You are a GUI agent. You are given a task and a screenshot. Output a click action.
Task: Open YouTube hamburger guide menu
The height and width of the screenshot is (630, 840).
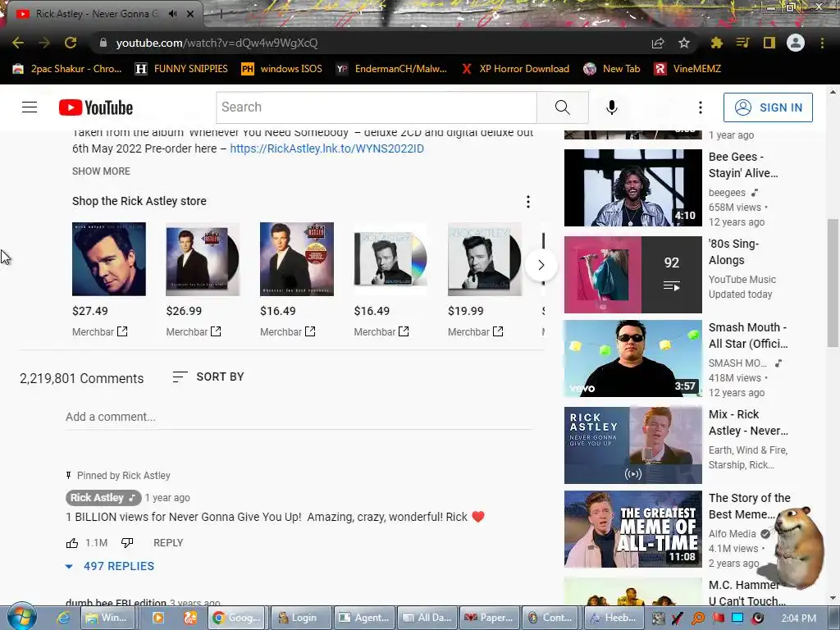coord(30,107)
